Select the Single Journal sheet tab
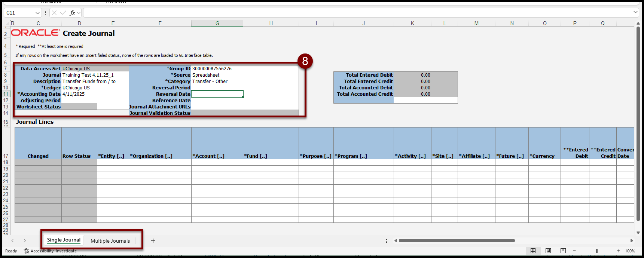 click(64, 240)
